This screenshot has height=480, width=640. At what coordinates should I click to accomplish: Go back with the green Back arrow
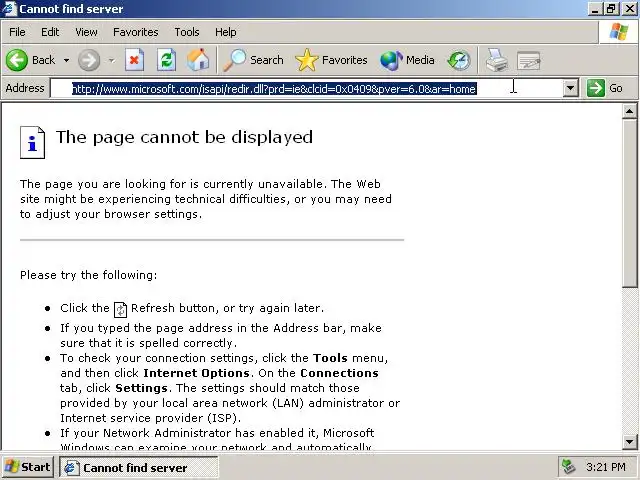point(30,60)
